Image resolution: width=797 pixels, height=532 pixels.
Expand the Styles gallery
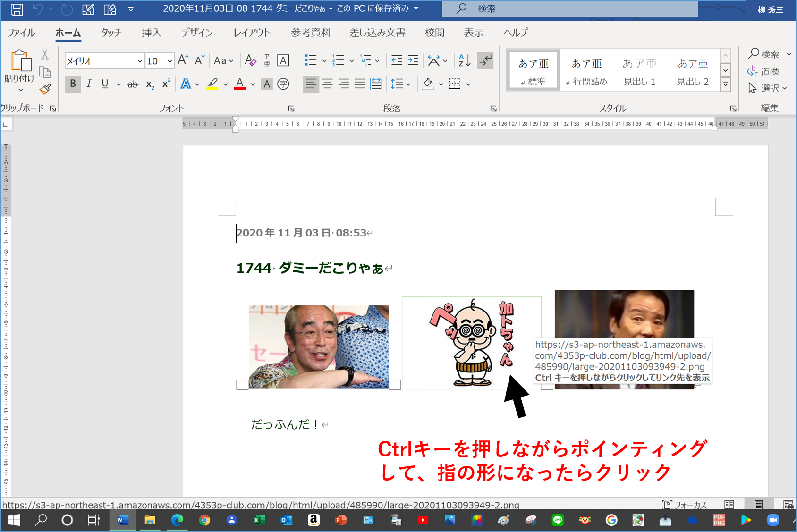coord(726,85)
